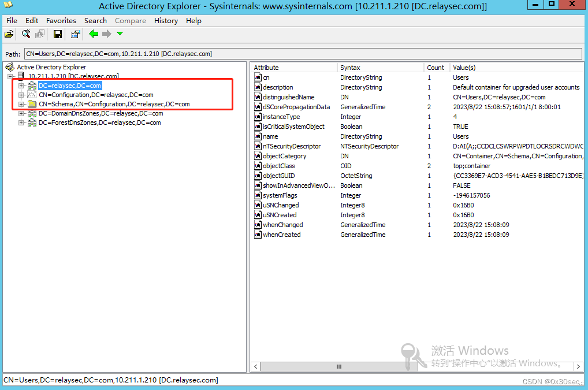The image size is (588, 390).
Task: Sort by the Attribute column header
Action: click(x=294, y=68)
